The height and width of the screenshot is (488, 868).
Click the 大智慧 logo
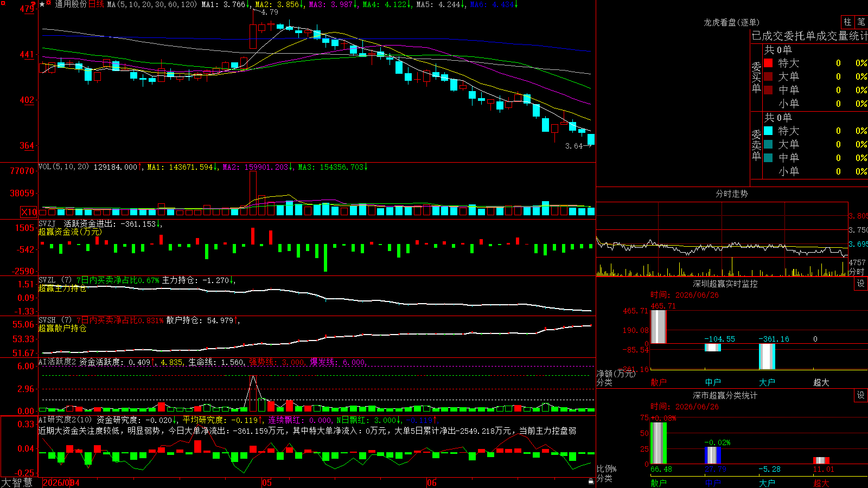pyautogui.click(x=17, y=483)
